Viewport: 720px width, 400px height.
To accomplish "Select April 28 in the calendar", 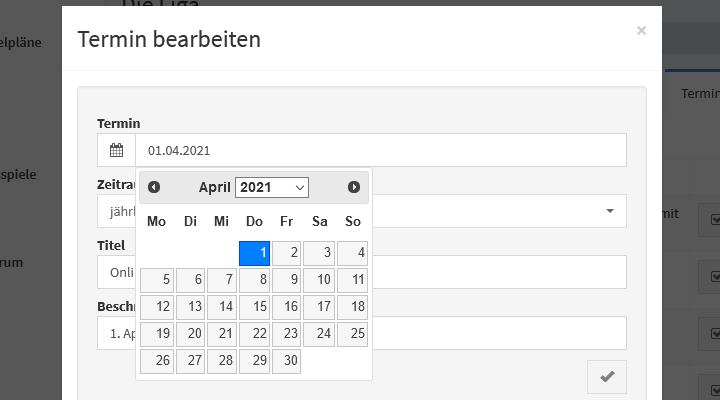I will (222, 361).
